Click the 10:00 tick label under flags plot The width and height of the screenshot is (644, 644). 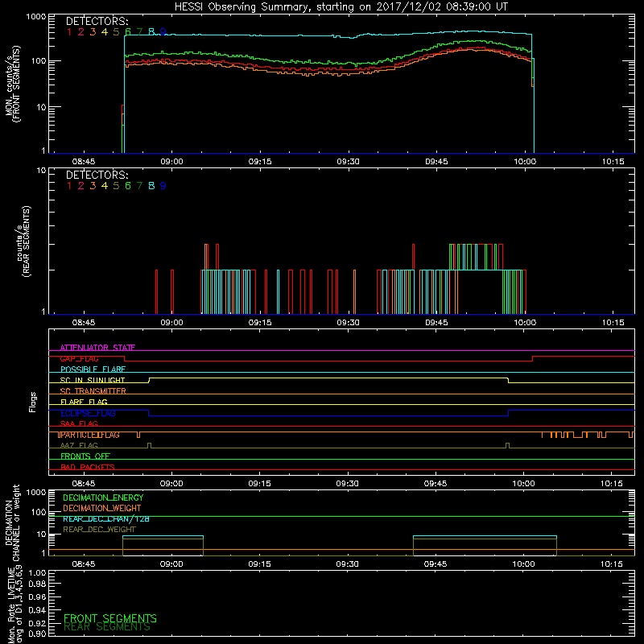[x=524, y=484]
